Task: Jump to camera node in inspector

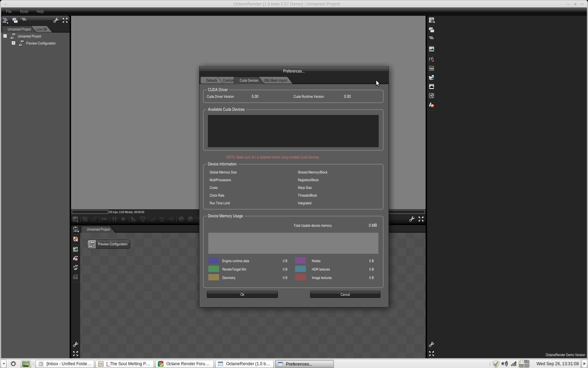Action: click(432, 59)
